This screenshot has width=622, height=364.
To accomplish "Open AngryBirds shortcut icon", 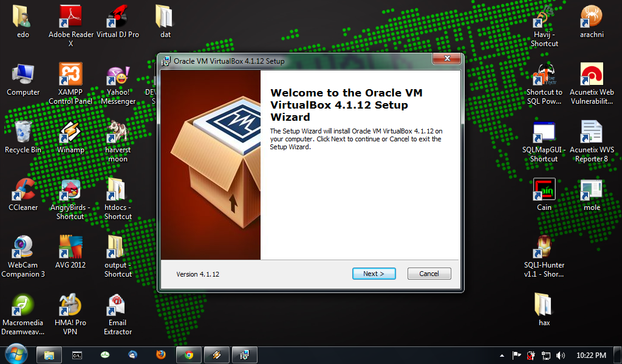I will pos(70,199).
